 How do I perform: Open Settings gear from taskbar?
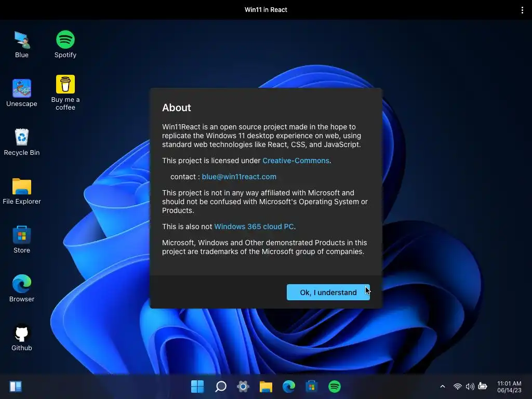point(243,387)
